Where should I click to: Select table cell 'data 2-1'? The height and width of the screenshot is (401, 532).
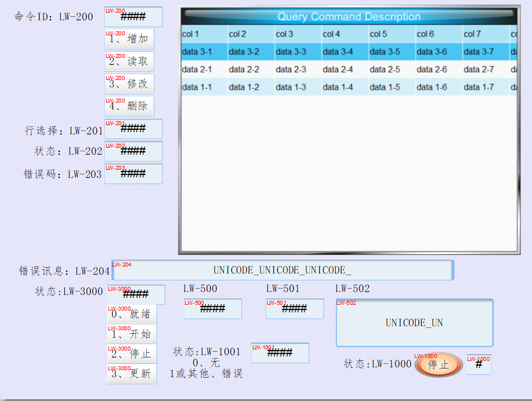(204, 70)
